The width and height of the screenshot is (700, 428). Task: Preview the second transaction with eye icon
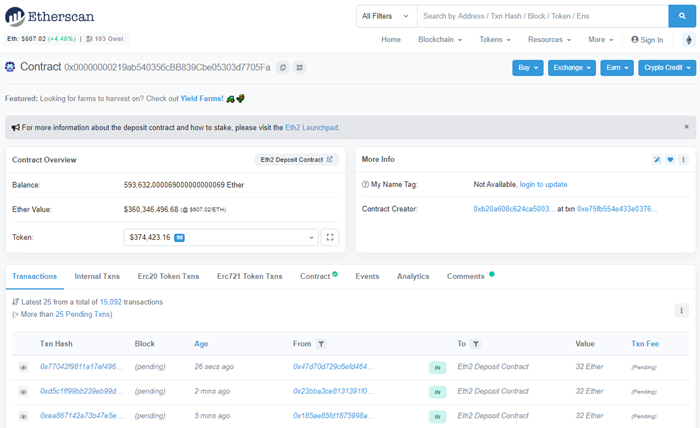23,391
